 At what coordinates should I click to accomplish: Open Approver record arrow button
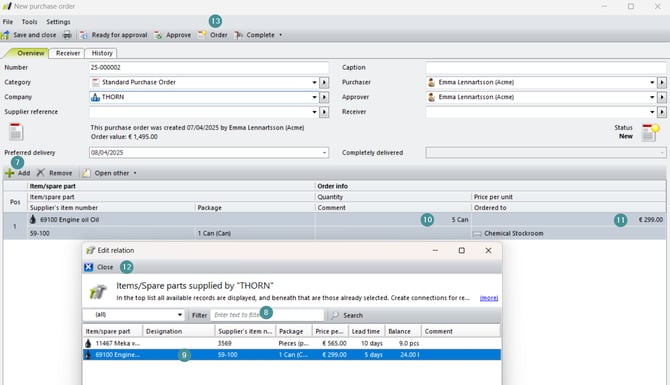pos(662,97)
